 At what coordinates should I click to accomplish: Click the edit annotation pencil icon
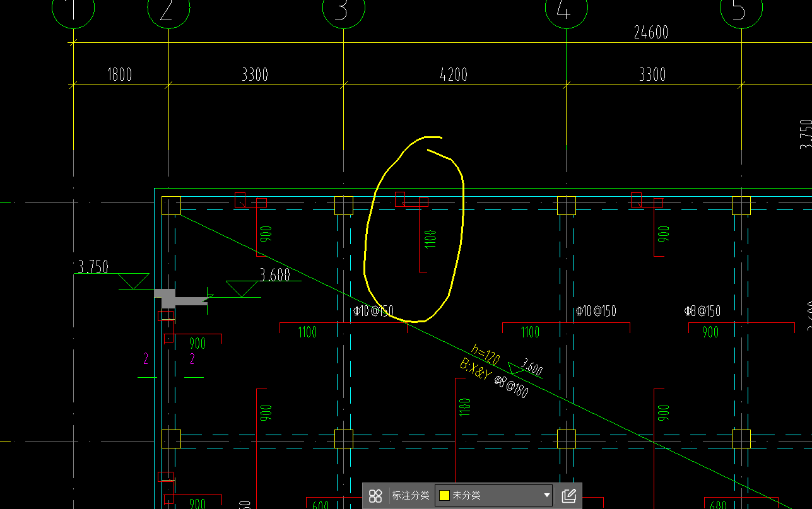568,496
